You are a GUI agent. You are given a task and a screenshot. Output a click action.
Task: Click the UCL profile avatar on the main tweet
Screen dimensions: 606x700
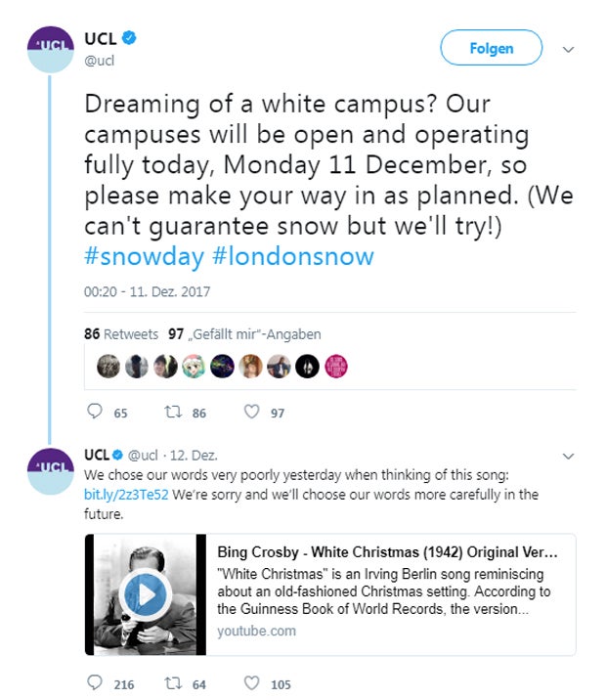49,49
